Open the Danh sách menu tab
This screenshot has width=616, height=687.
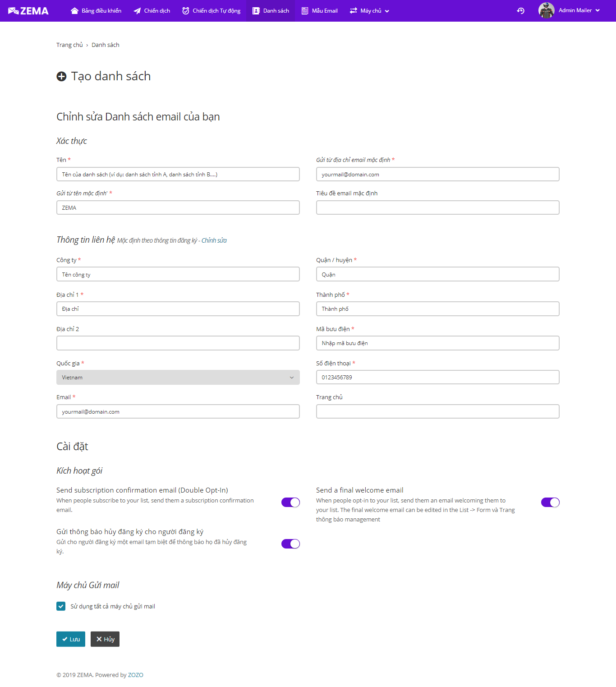coord(271,11)
